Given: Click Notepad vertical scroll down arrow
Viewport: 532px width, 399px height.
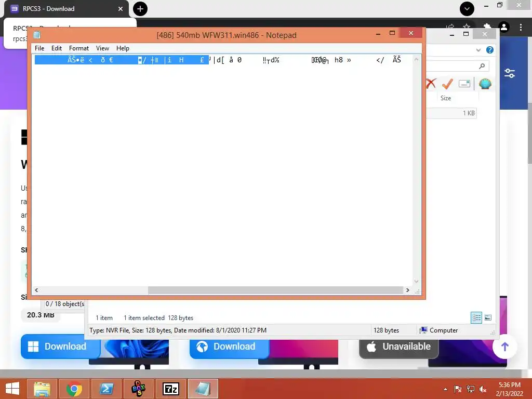Looking at the screenshot, I should tap(417, 281).
